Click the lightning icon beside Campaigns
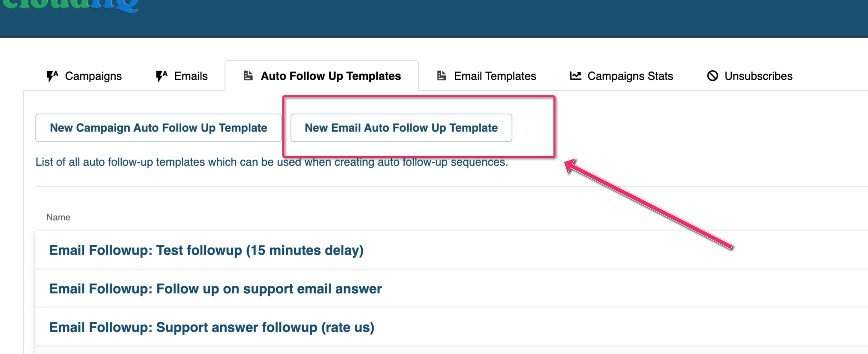868x354 pixels. pos(53,76)
